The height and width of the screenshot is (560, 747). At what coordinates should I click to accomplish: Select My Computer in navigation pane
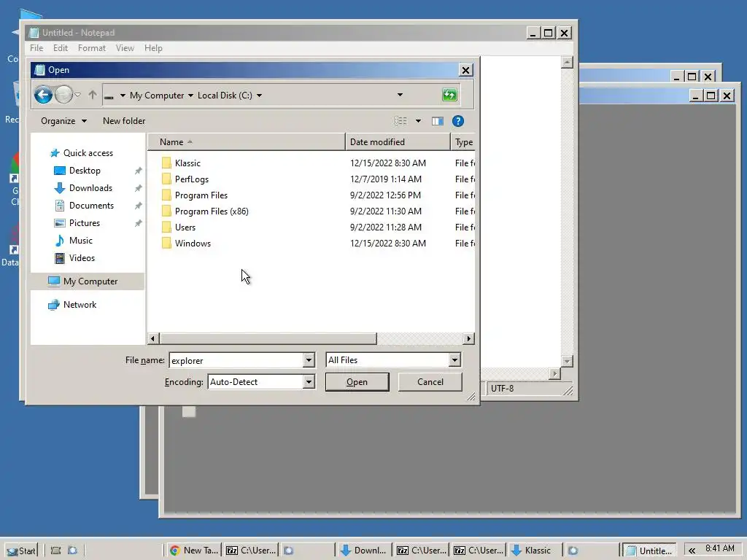click(x=88, y=281)
